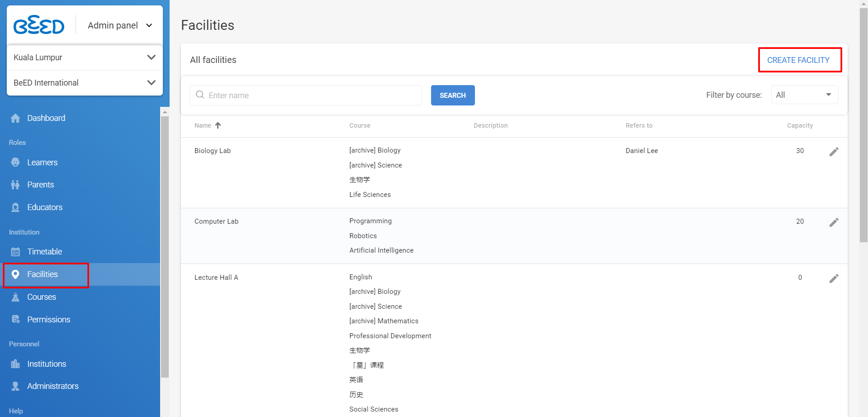Focus the Enter name search field
Viewport: 868px width, 417px height.
tap(306, 95)
